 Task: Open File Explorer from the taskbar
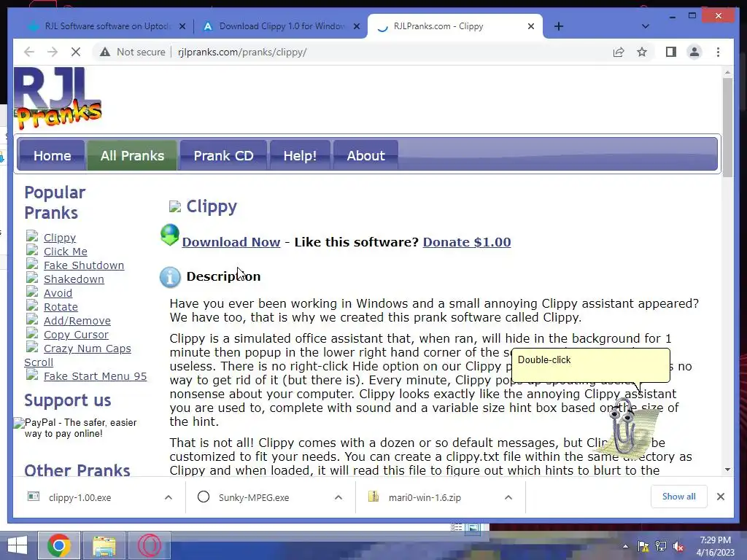tap(104, 545)
